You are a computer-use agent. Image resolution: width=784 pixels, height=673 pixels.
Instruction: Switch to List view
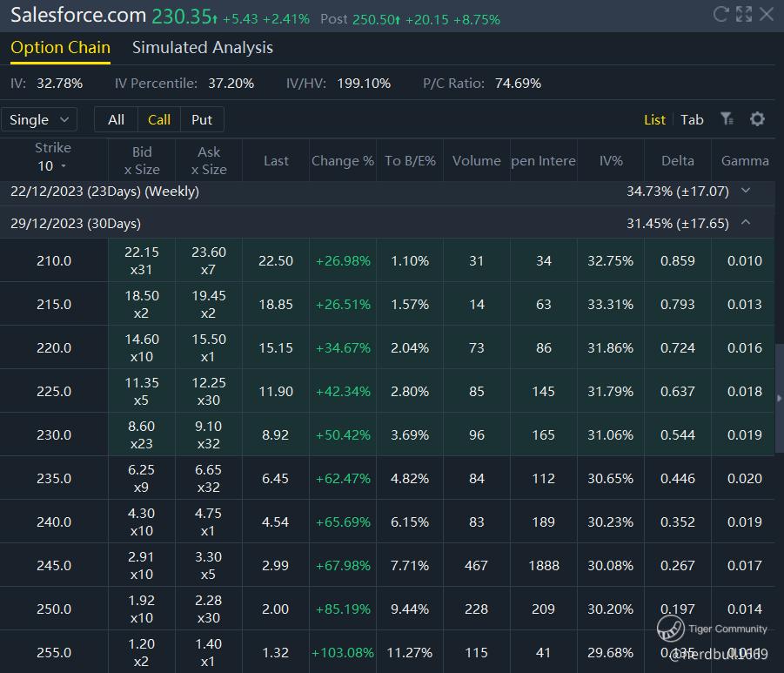pos(654,120)
